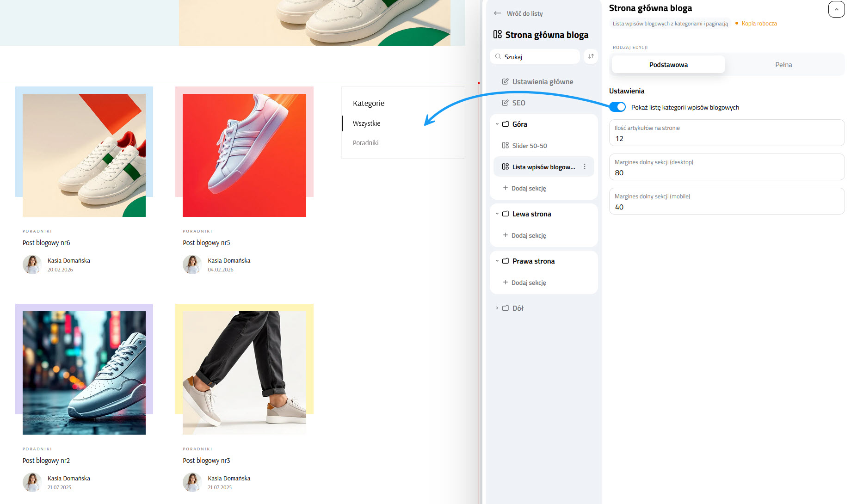Collapse the Góra section
851x504 pixels.
click(497, 124)
